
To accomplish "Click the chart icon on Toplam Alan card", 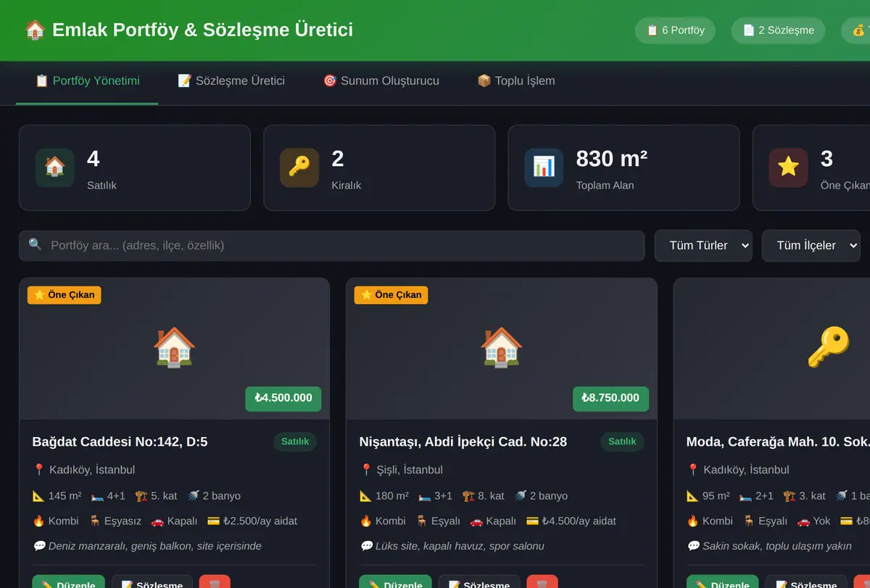I will coord(544,167).
